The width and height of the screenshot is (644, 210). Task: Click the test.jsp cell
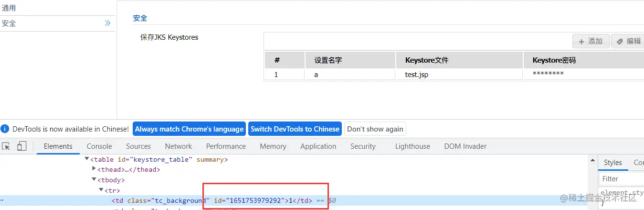pyautogui.click(x=459, y=75)
